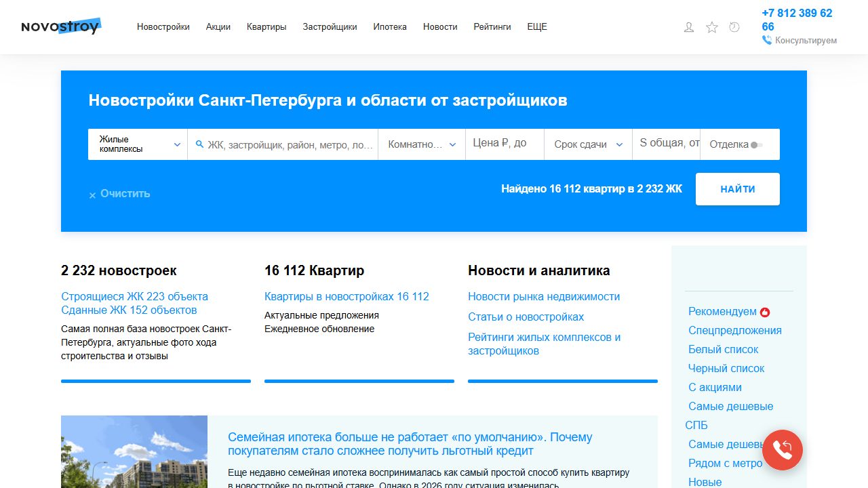This screenshot has width=868, height=488.
Task: Open the Срок сдачи dropdown
Action: (589, 144)
